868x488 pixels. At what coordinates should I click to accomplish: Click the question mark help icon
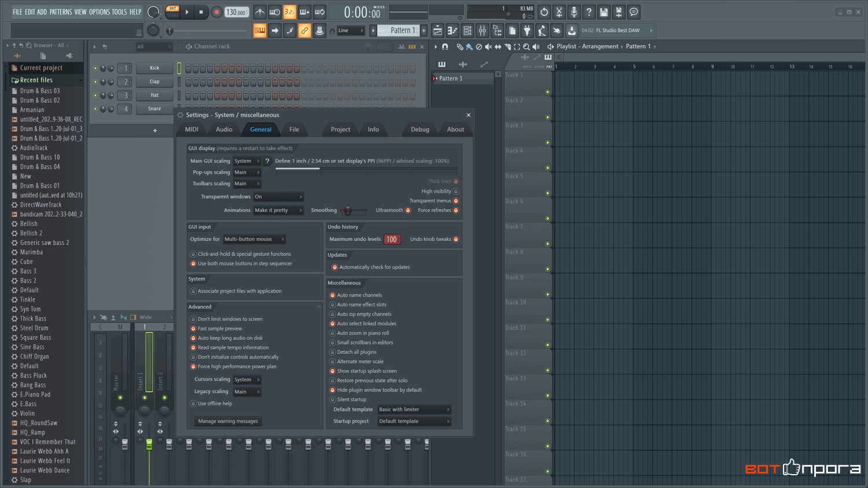point(589,12)
